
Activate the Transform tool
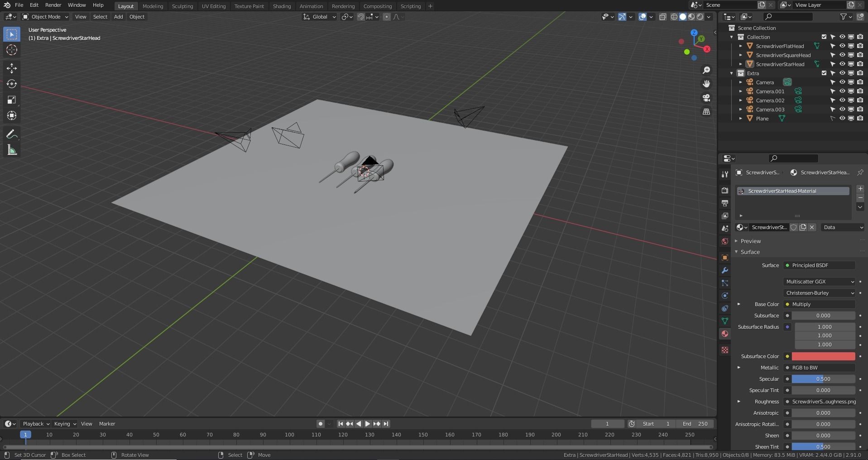(12, 116)
